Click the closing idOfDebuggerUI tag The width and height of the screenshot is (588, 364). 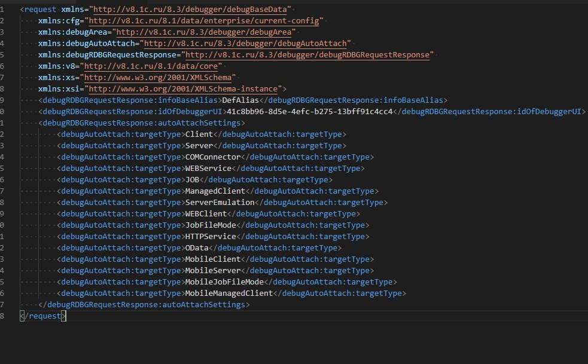click(489, 111)
